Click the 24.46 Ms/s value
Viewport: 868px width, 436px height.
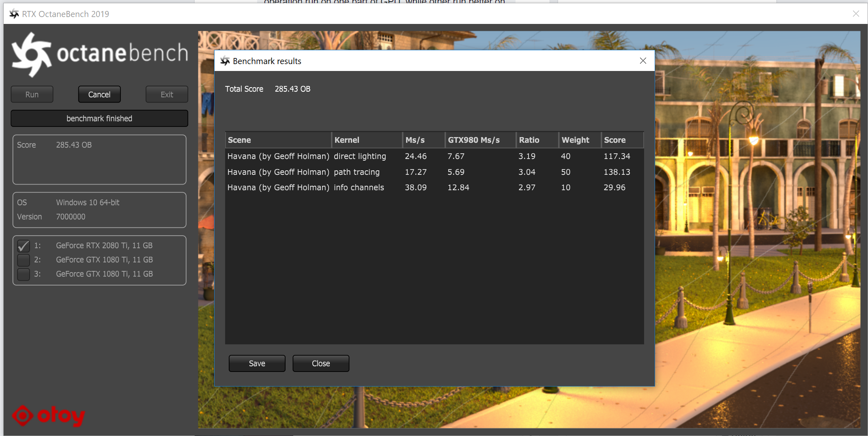(x=416, y=156)
